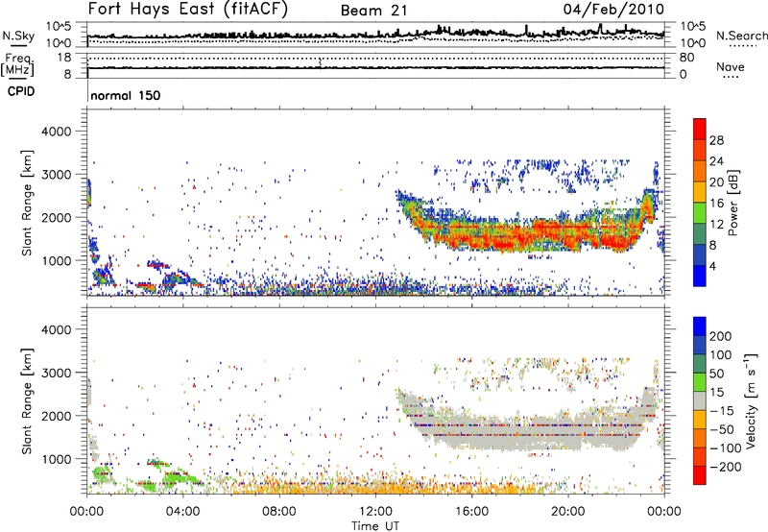Click the "Velocity [m s⁻¹]" colorbar title

click(751, 400)
